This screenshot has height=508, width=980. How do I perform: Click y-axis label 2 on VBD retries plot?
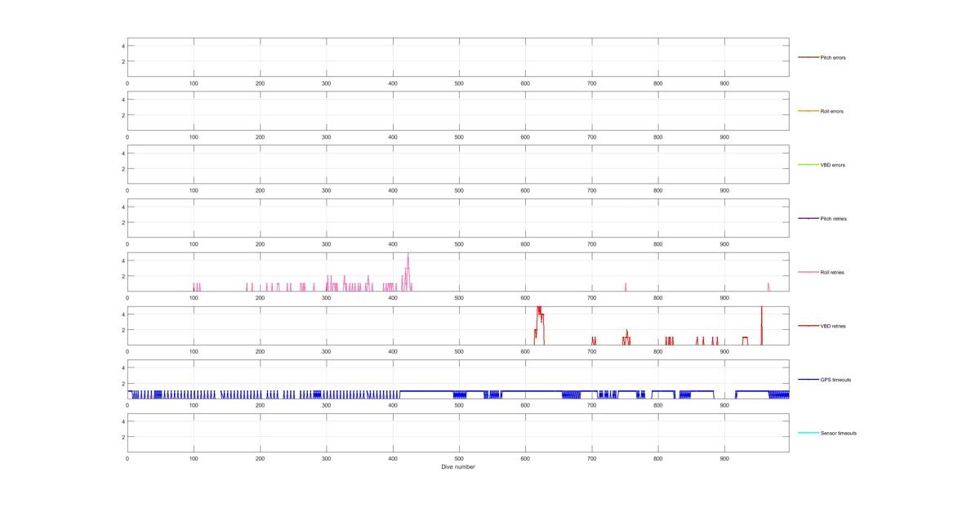(122, 330)
